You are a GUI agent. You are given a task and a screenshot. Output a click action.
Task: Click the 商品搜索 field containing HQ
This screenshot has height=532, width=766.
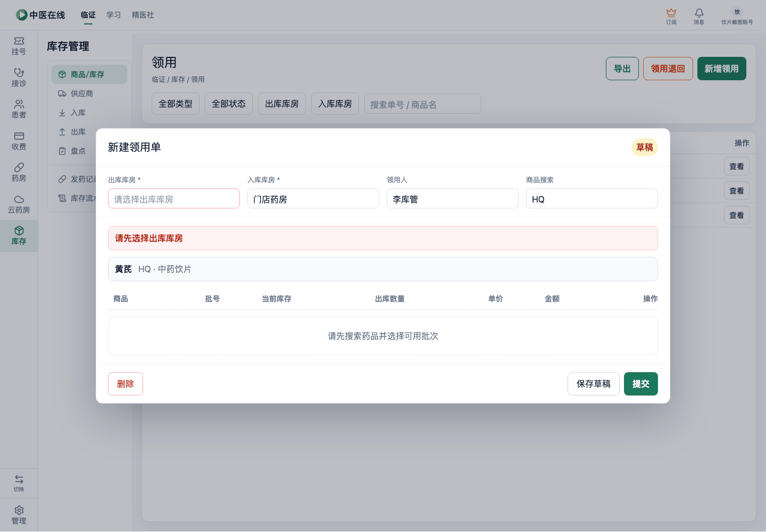point(592,199)
